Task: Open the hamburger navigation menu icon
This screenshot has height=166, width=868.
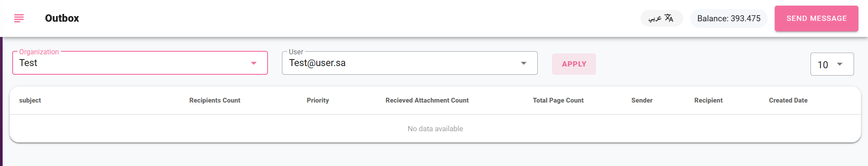Action: [x=19, y=18]
